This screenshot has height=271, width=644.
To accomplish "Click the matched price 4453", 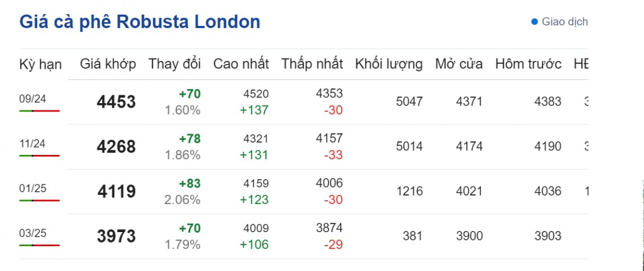I will coord(116,102).
